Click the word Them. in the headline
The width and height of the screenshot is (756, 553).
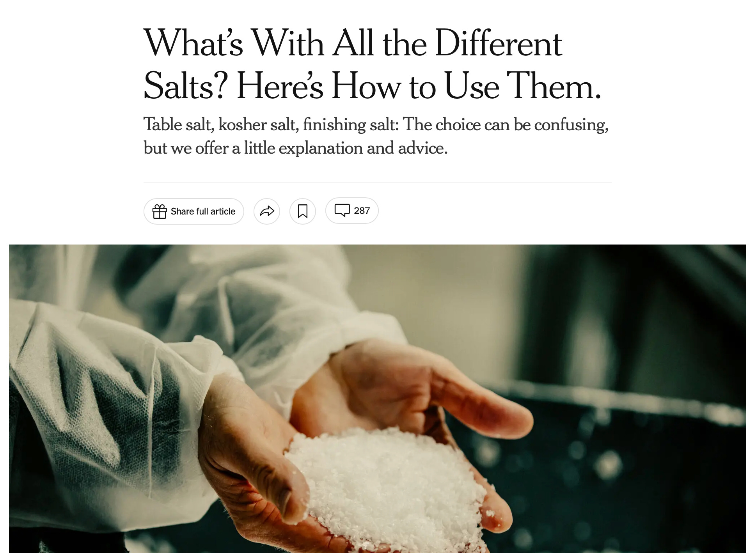(554, 86)
